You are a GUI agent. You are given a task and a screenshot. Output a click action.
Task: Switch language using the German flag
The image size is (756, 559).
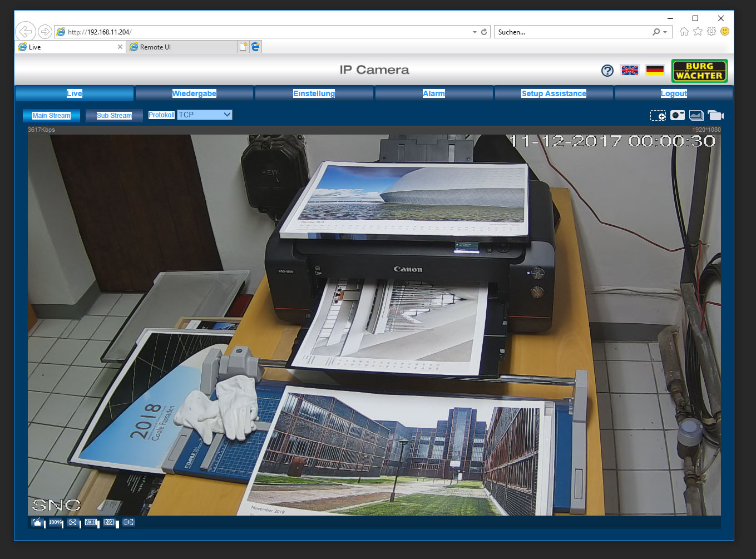tap(655, 70)
